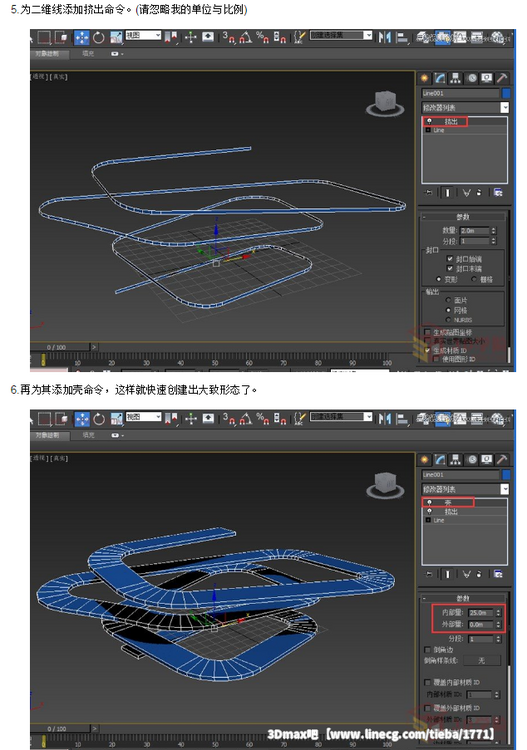Image resolution: width=527 pixels, height=750 pixels.
Task: Select the 面片 patch output radio
Action: pyautogui.click(x=448, y=300)
